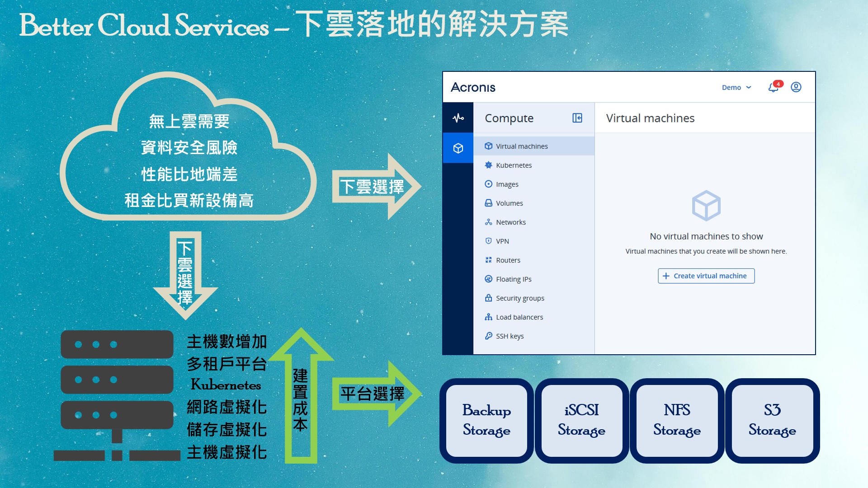Click the Compute panel heading

tap(509, 118)
